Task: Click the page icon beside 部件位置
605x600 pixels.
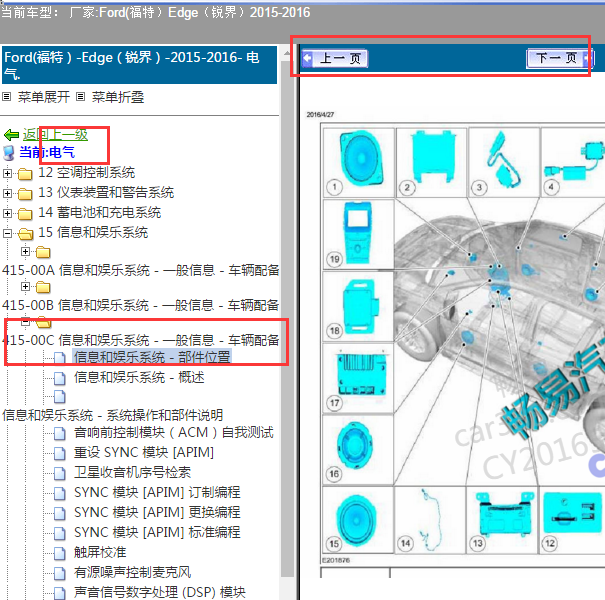Action: point(60,358)
